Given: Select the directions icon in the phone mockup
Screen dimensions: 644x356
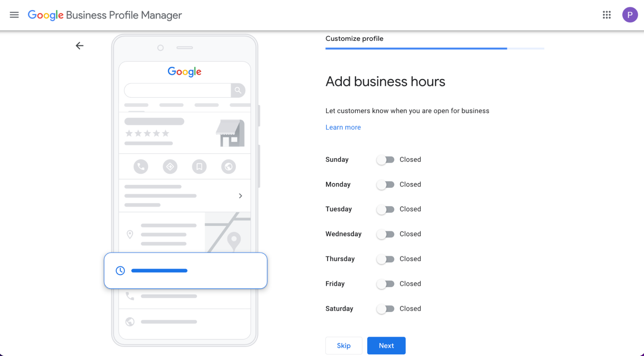Looking at the screenshot, I should click(x=170, y=166).
